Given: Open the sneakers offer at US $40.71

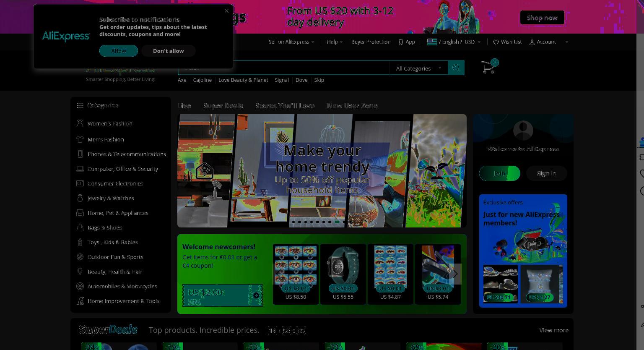Looking at the screenshot, I should point(501,284).
